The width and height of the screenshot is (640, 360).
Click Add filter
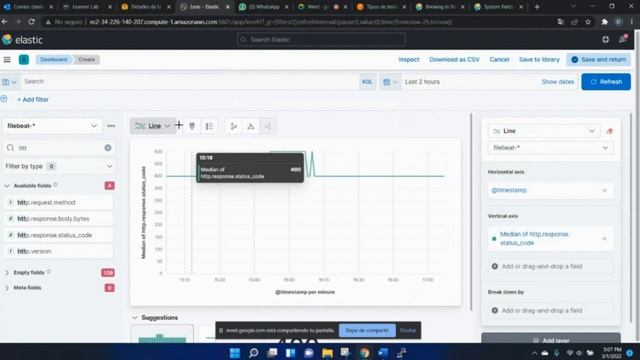coord(33,100)
